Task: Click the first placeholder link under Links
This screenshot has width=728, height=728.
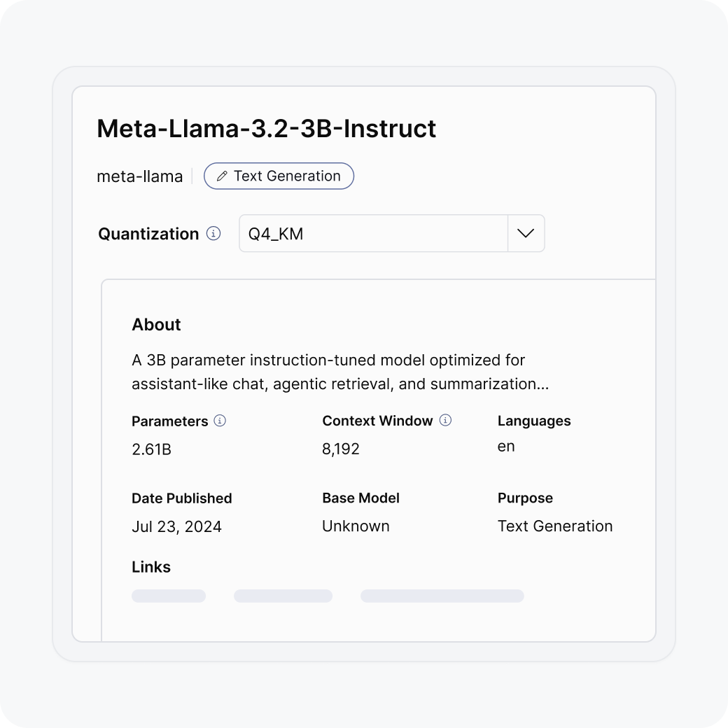Action: click(x=169, y=596)
